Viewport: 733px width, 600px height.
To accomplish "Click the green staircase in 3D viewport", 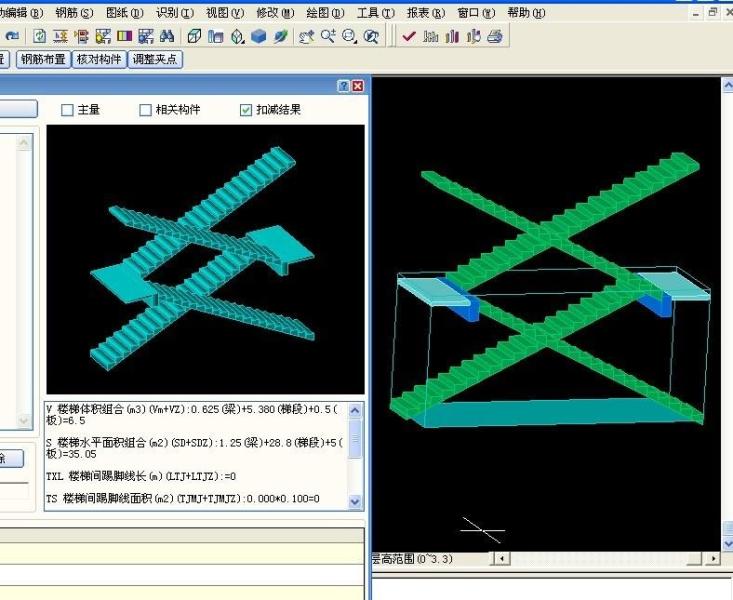I will tap(547, 290).
